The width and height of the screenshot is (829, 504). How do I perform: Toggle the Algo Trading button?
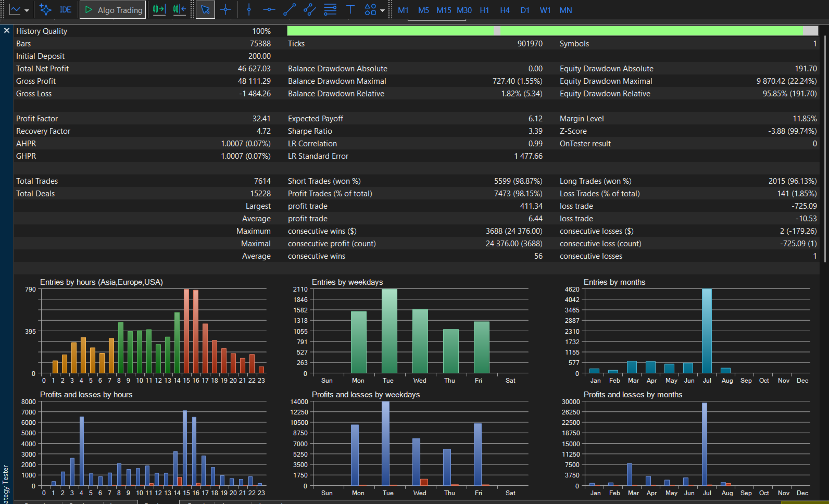coord(113,10)
